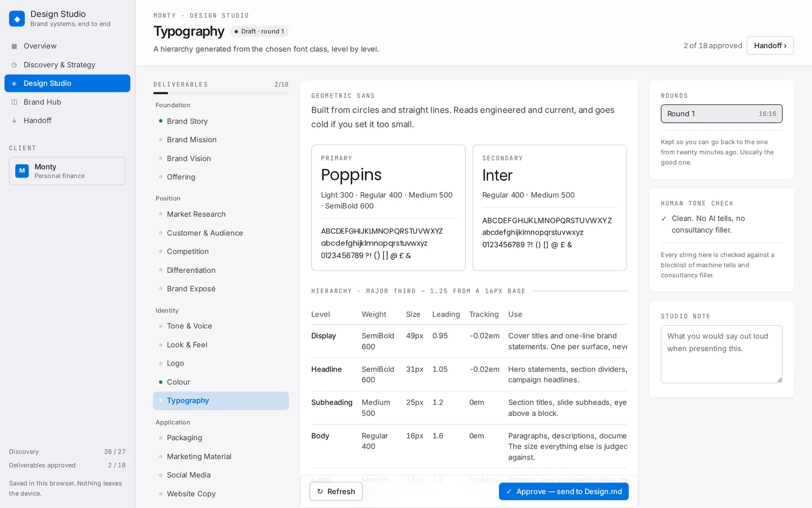Click the Overview grid icon in sidebar
This screenshot has width=812, height=508.
(14, 46)
